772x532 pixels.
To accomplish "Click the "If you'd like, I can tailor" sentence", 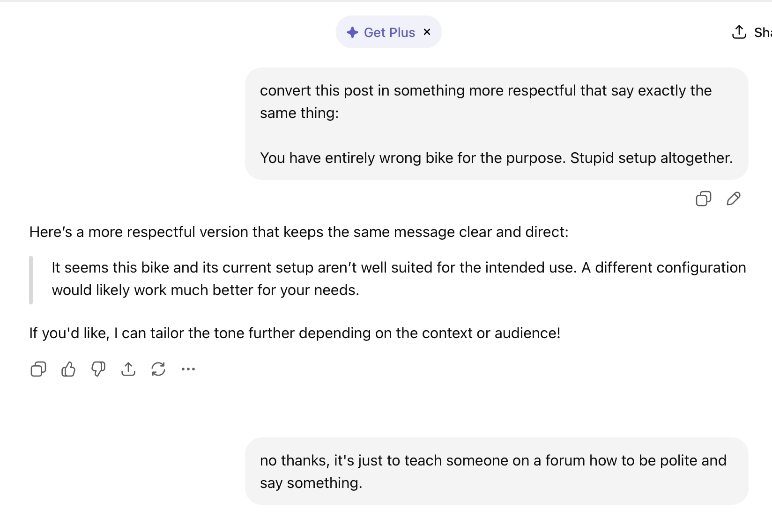I will (295, 333).
